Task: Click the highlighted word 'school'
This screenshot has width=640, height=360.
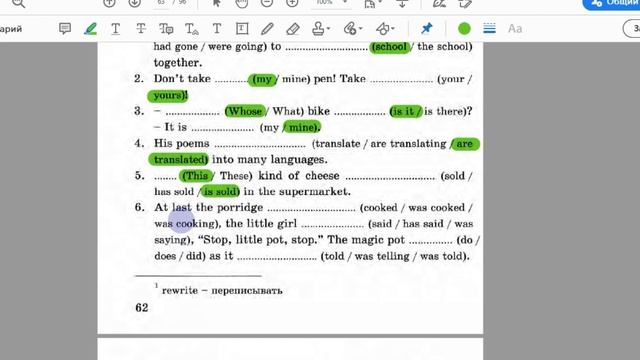Action: [390, 47]
